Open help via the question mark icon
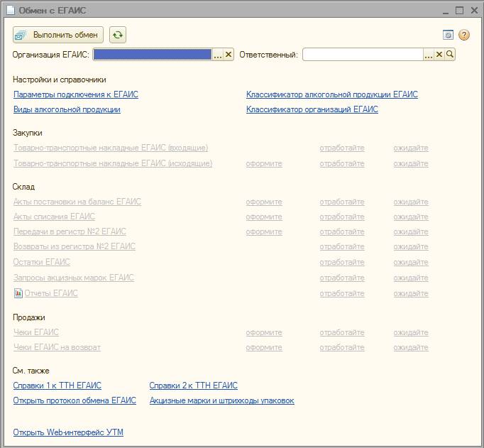Screen dimensions: 484x448 click(x=464, y=35)
